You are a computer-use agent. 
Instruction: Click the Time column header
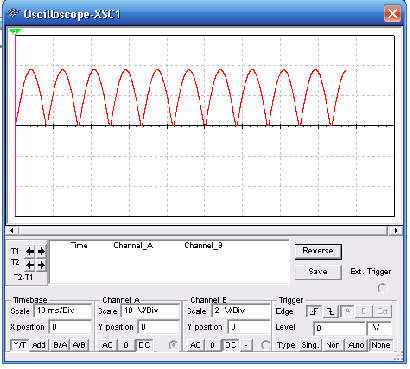click(79, 245)
